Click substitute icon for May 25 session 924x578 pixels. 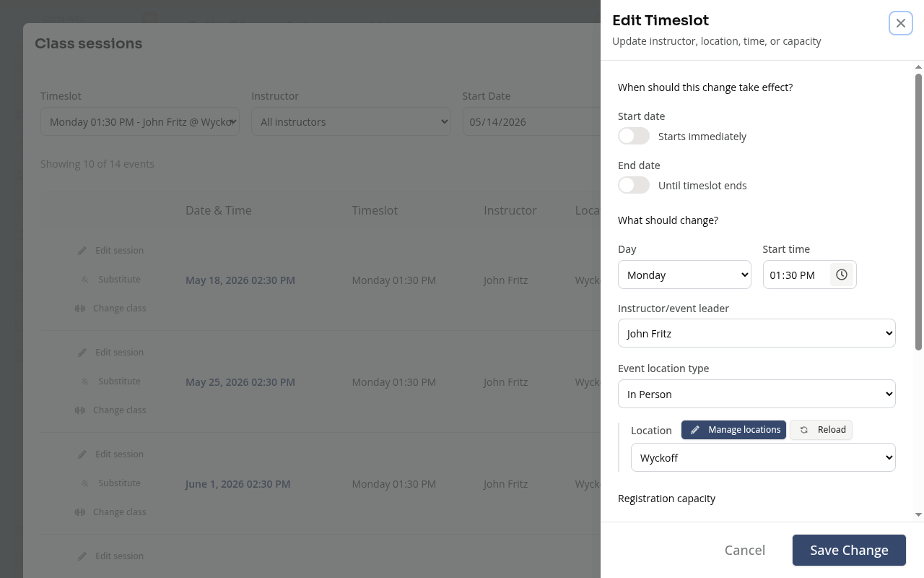pyautogui.click(x=85, y=381)
